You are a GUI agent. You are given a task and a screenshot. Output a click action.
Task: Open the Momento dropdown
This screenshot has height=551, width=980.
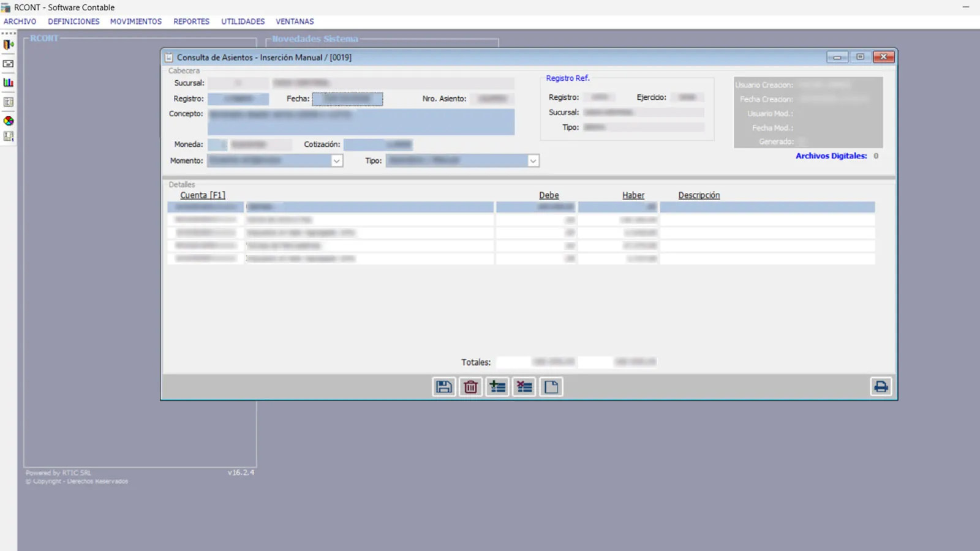coord(336,161)
